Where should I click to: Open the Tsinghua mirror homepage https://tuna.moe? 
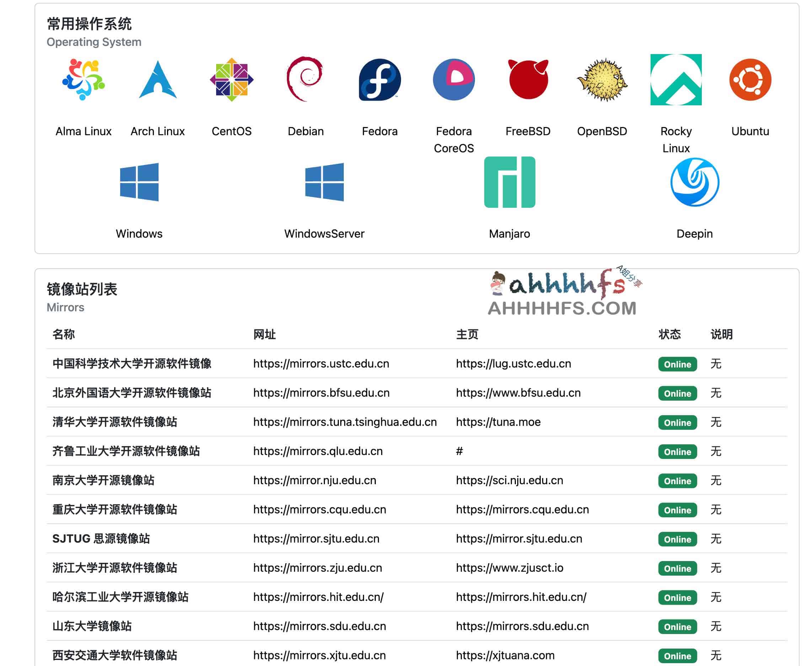[x=498, y=422]
